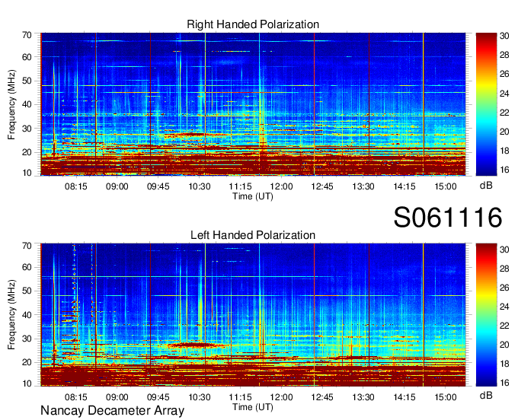Click the 09:00 time tick of Left Handed plot

117,397
